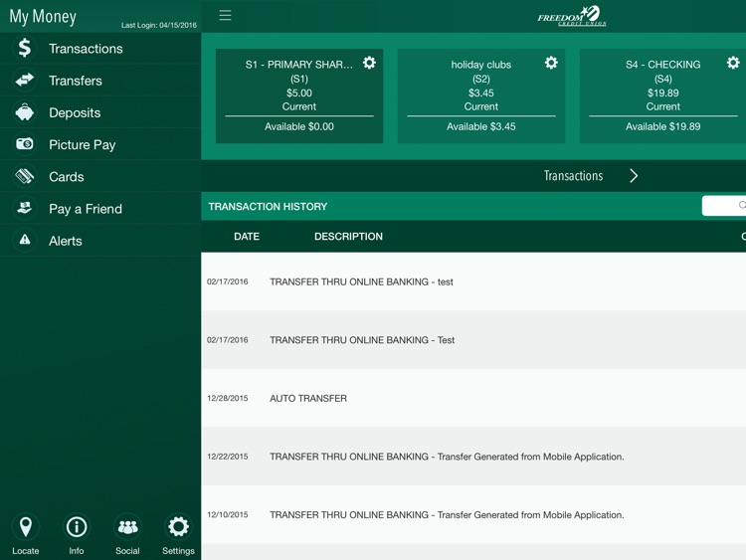Open the Picture Pay menu item
This screenshot has height=560, width=746.
pyautogui.click(x=100, y=144)
